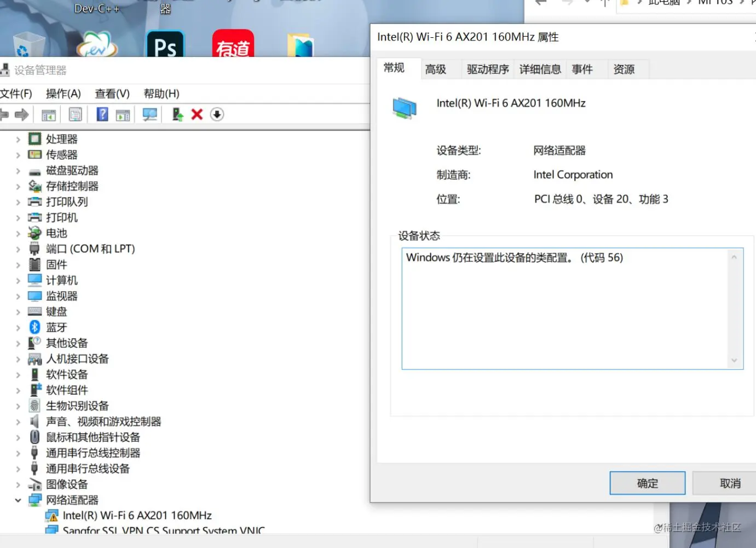Expand the 人机接口设备 category

pos(18,359)
